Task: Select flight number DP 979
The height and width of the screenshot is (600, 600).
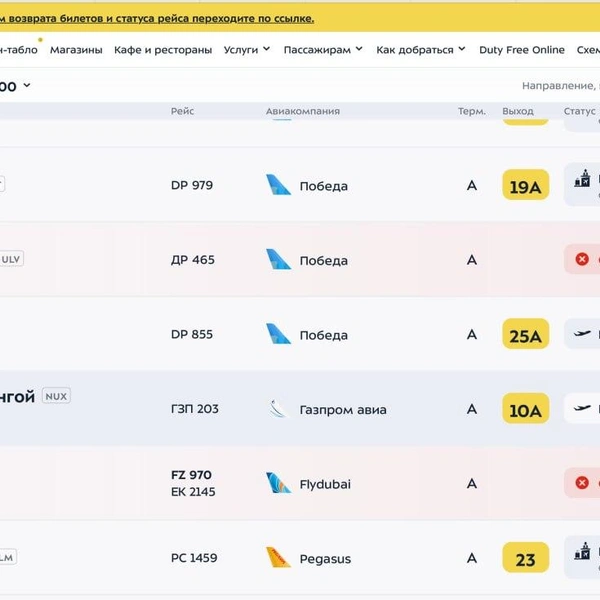Action: click(x=192, y=185)
